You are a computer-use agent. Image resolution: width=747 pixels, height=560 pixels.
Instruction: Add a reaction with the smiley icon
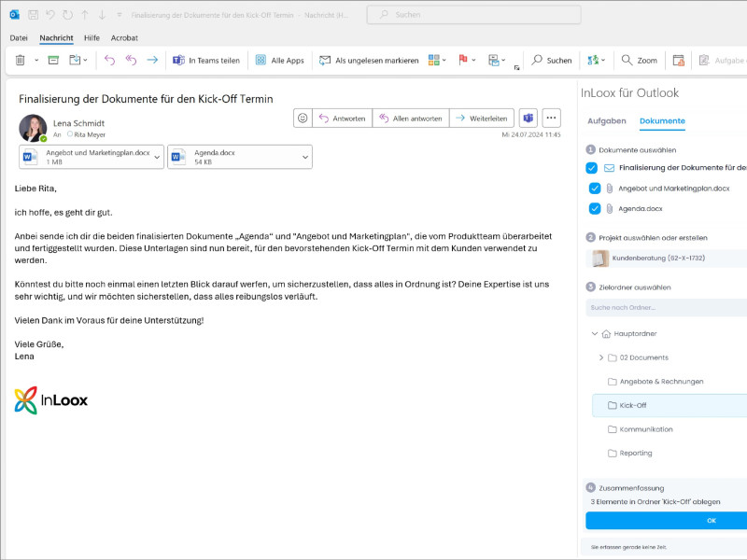point(303,119)
